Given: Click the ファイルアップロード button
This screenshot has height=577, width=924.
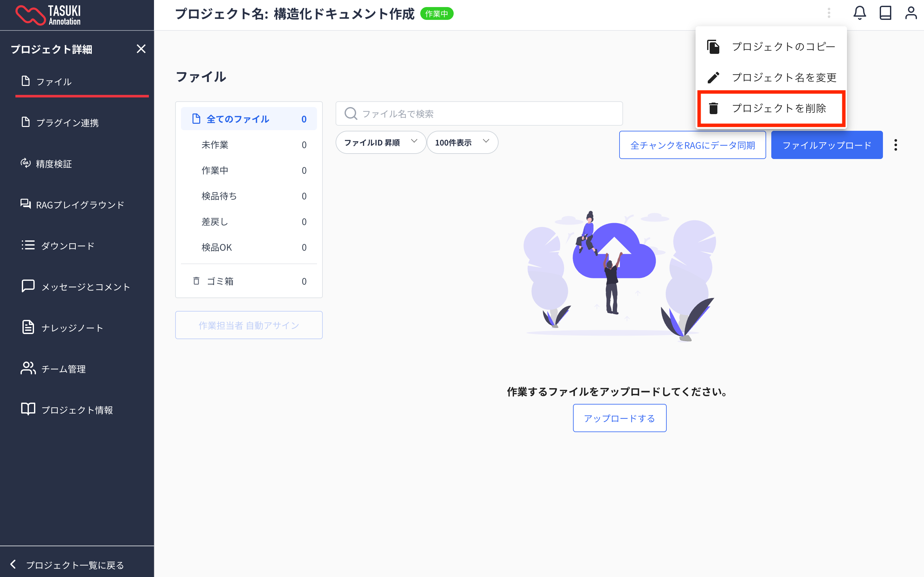Looking at the screenshot, I should tap(827, 145).
